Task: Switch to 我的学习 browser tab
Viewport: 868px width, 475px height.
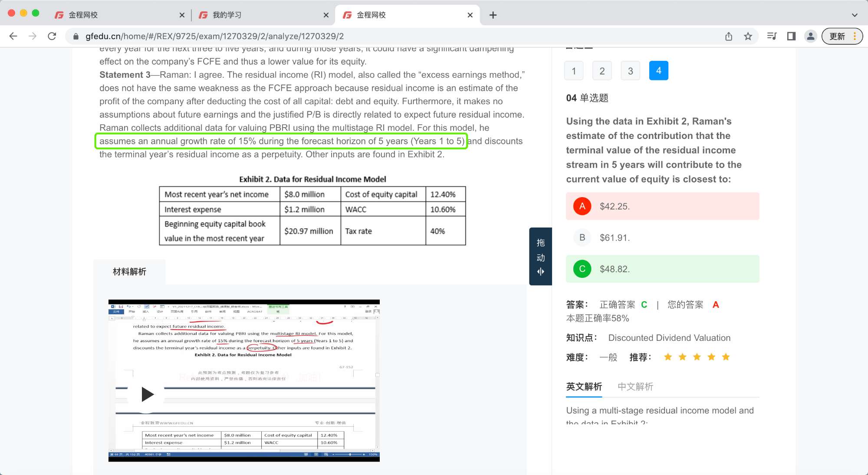Action: click(x=260, y=15)
